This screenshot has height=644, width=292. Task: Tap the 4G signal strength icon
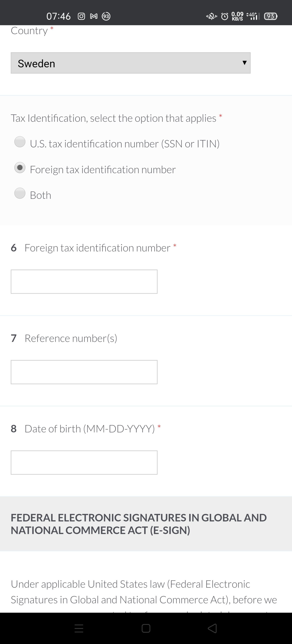(253, 16)
